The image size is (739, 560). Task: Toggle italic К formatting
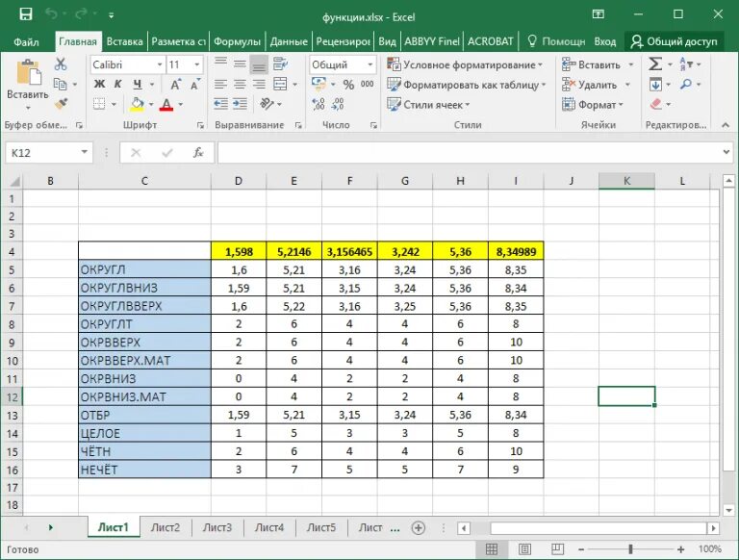click(x=117, y=85)
